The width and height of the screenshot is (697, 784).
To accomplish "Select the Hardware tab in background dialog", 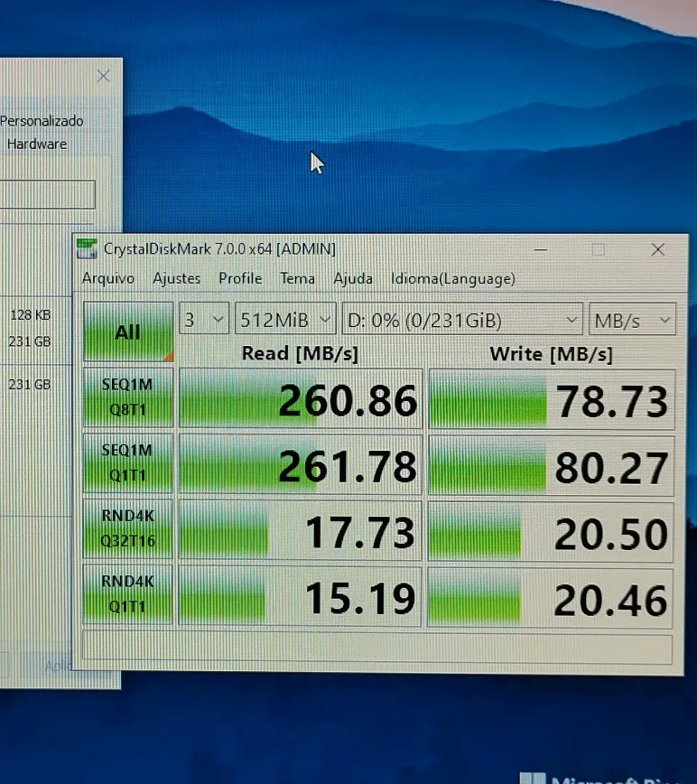I will [x=37, y=144].
